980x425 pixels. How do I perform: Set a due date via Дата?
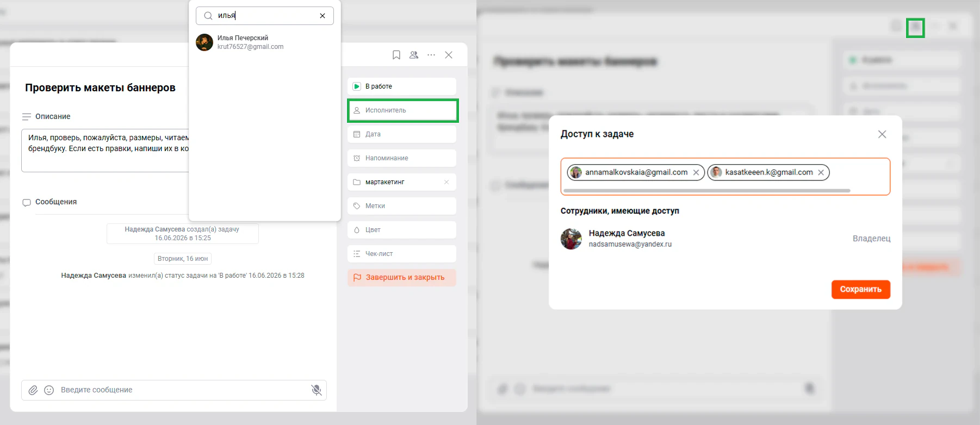pos(402,134)
